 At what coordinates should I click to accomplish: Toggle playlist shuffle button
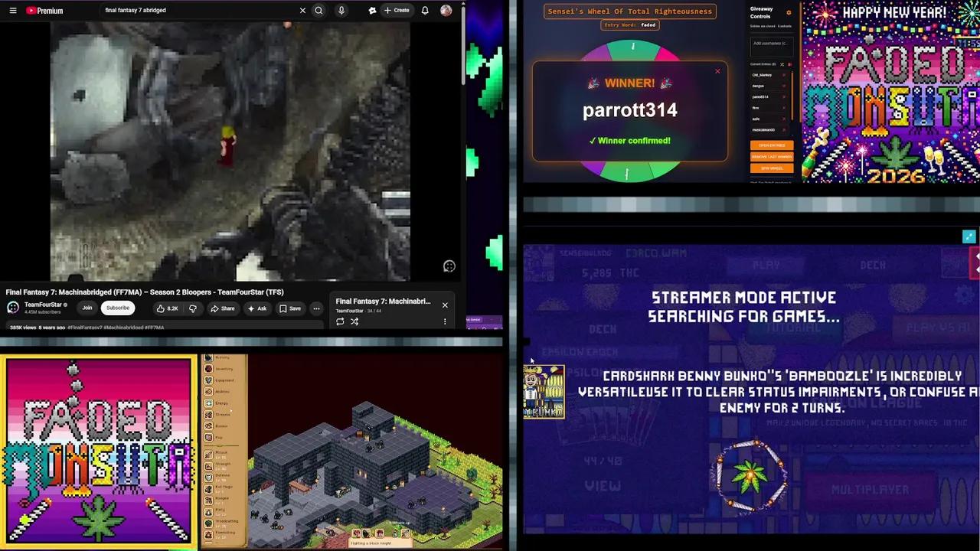[354, 321]
